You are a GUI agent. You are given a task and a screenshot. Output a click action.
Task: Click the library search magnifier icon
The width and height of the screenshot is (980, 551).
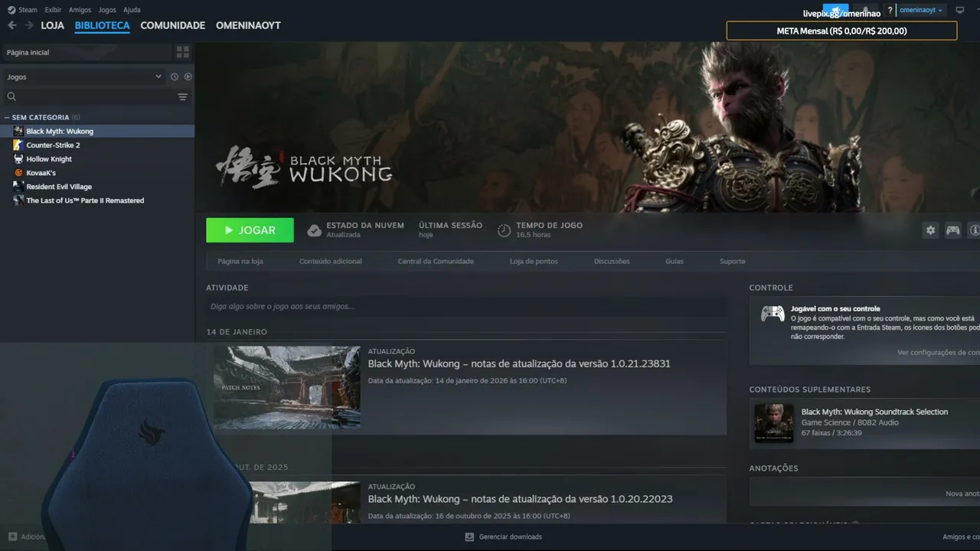[11, 97]
